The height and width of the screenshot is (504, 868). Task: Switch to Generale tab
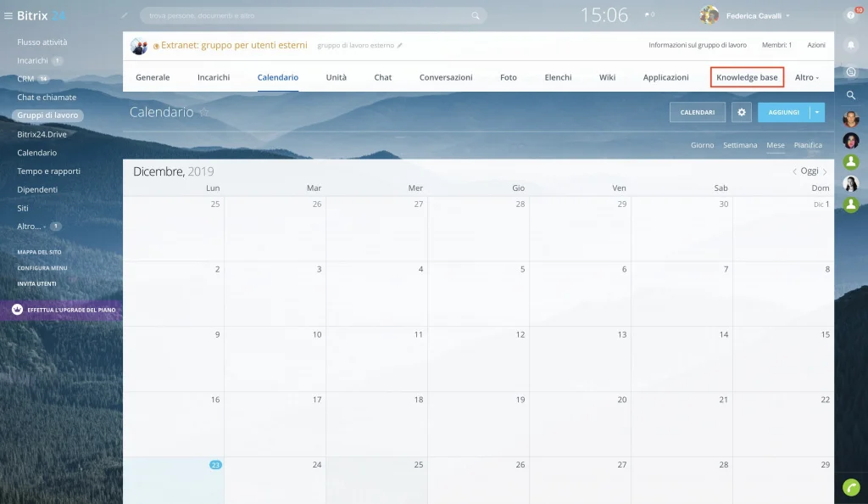point(153,77)
